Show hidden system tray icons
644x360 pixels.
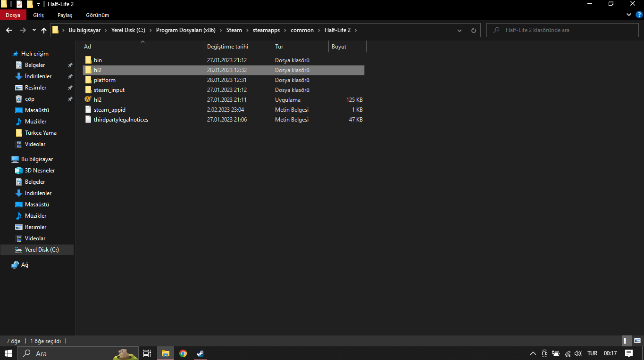533,353
